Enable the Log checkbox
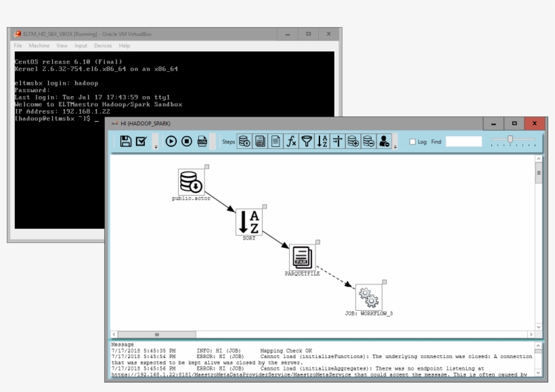 click(x=412, y=141)
